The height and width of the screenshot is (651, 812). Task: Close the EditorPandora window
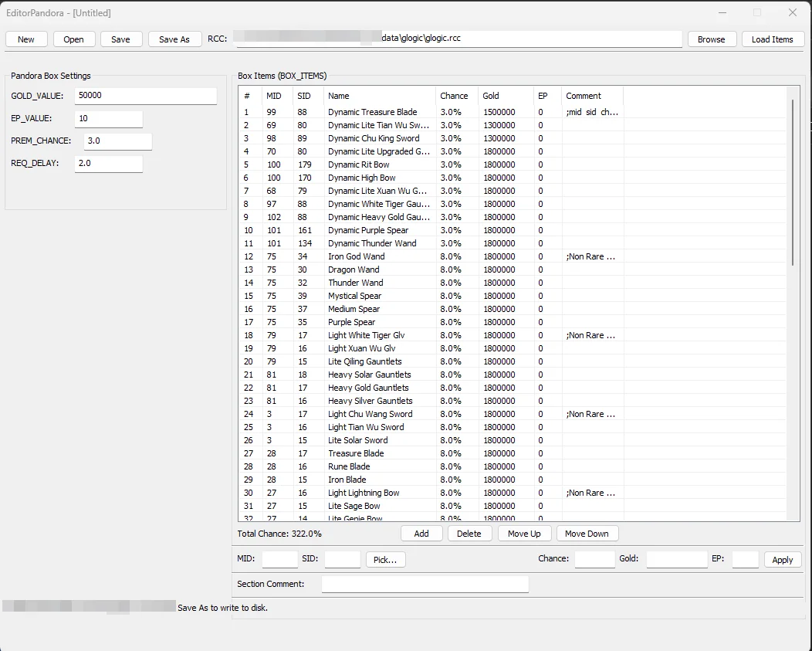tap(793, 13)
